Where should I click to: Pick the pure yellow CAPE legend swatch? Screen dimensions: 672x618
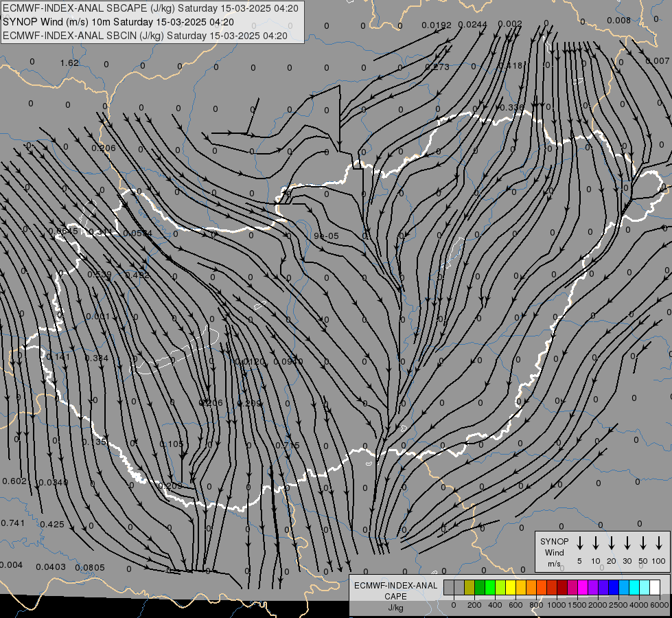click(511, 588)
